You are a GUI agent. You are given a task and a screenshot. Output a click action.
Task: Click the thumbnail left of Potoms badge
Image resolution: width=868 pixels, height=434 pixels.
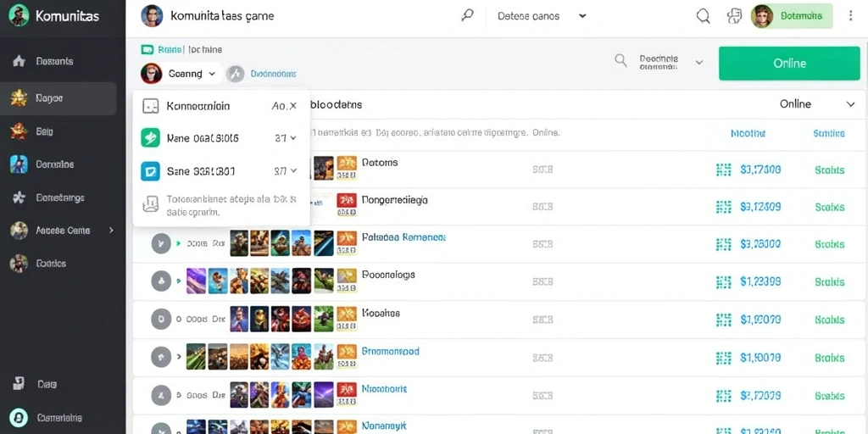pyautogui.click(x=324, y=168)
